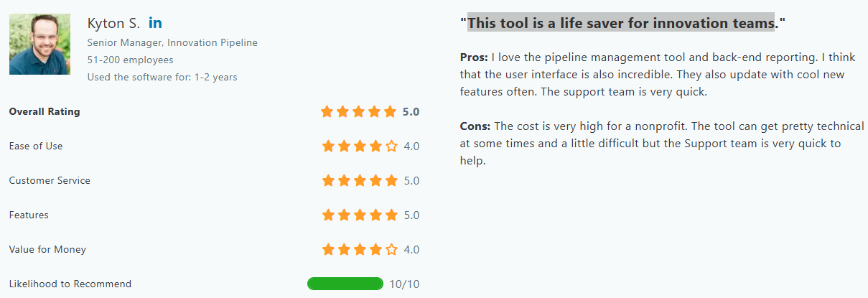Click the Cons label in the review
The image size is (868, 298).
click(475, 126)
